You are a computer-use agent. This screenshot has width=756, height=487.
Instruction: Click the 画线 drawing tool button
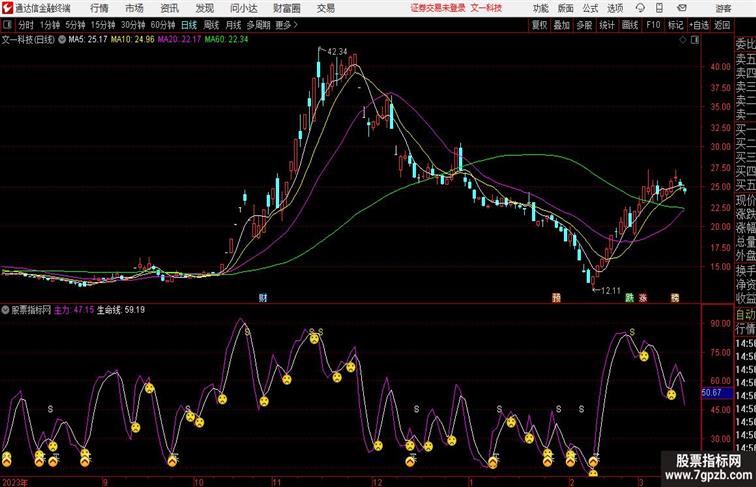(x=630, y=25)
